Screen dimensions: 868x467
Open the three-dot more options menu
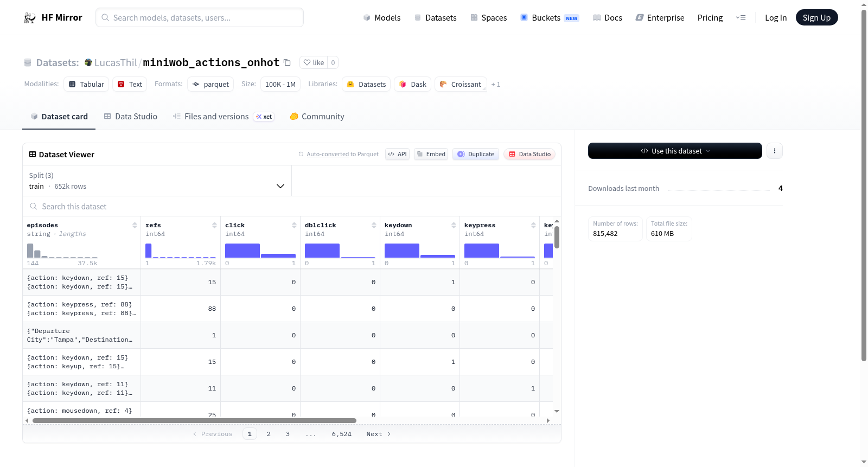[775, 151]
